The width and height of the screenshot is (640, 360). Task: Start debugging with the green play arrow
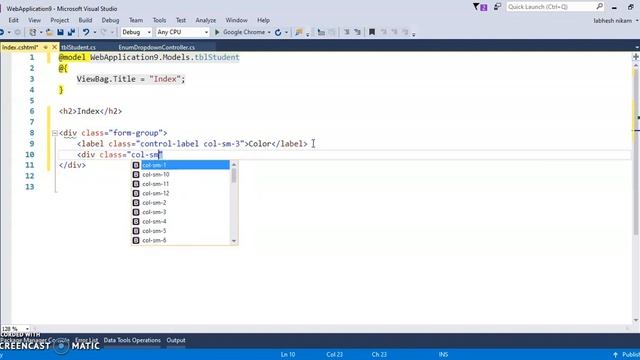coord(217,32)
